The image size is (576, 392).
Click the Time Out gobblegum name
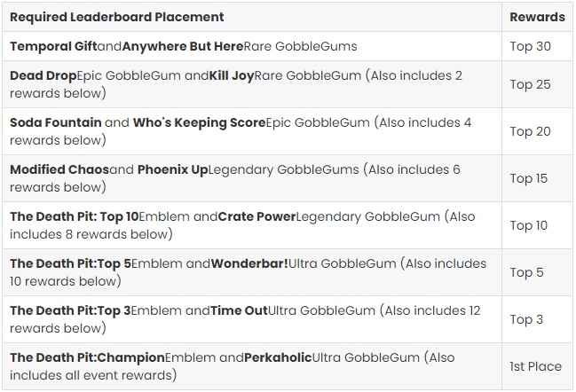(239, 310)
